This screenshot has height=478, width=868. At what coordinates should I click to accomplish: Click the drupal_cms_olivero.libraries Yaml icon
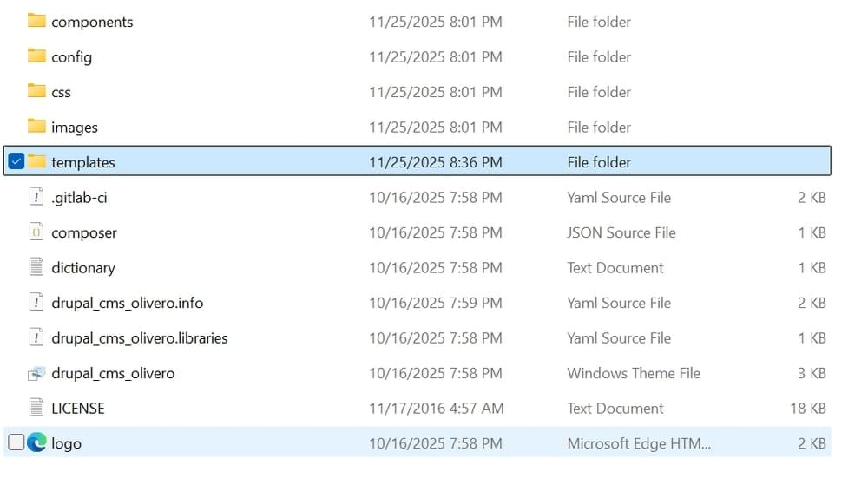pos(36,337)
